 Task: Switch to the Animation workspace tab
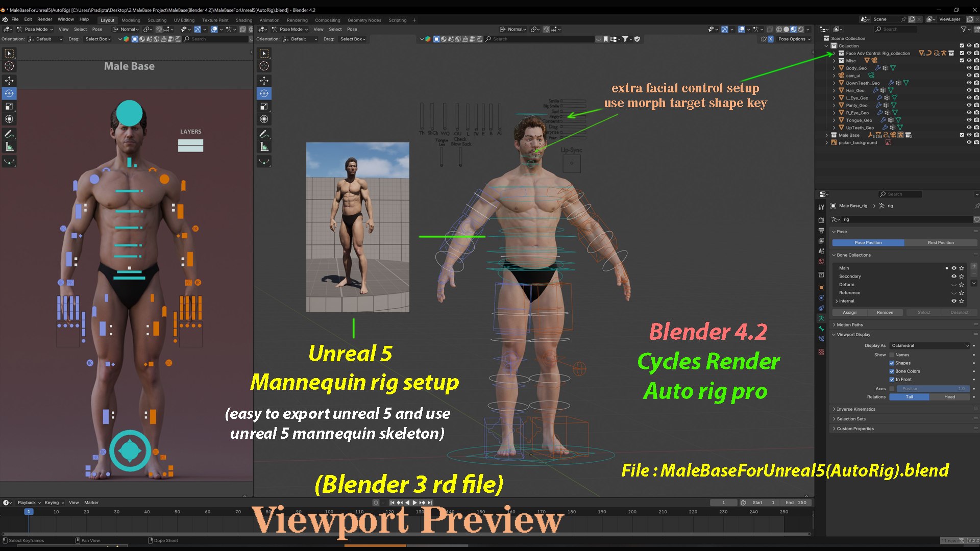coord(269,20)
